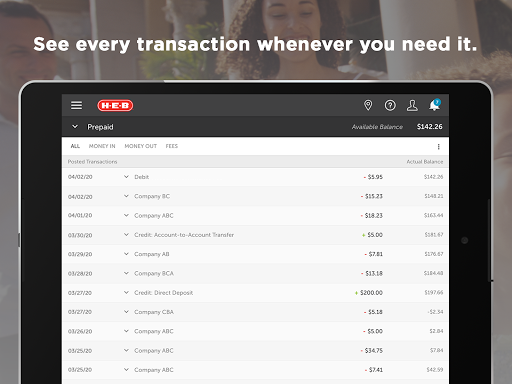Click the -$2.34 actual balance
This screenshot has width=512, height=384.
tap(435, 312)
